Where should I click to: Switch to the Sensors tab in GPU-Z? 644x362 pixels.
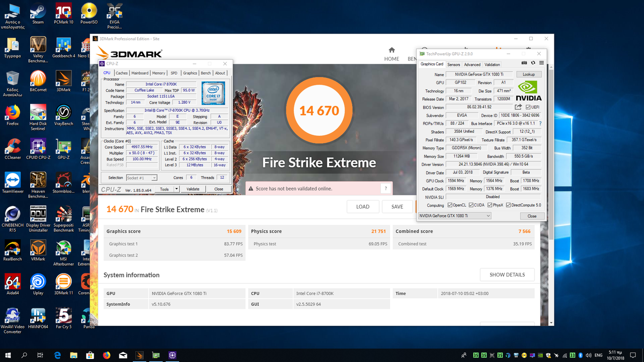(454, 64)
